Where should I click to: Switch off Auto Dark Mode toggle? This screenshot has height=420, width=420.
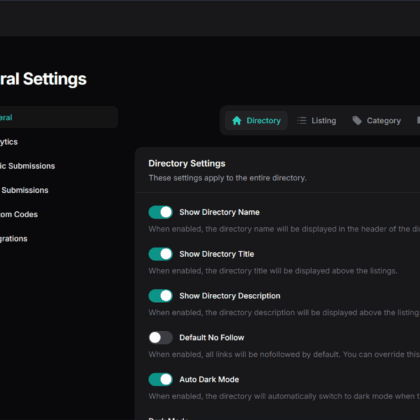point(161,379)
